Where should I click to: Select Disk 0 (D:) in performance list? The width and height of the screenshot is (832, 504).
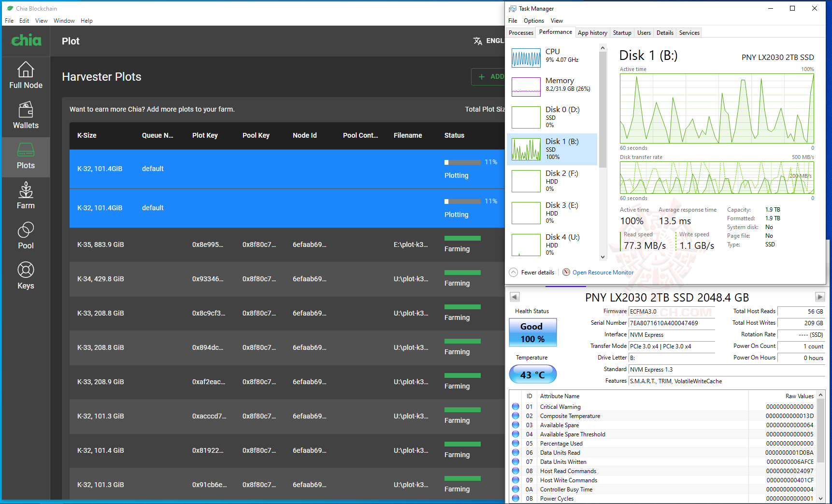(552, 117)
